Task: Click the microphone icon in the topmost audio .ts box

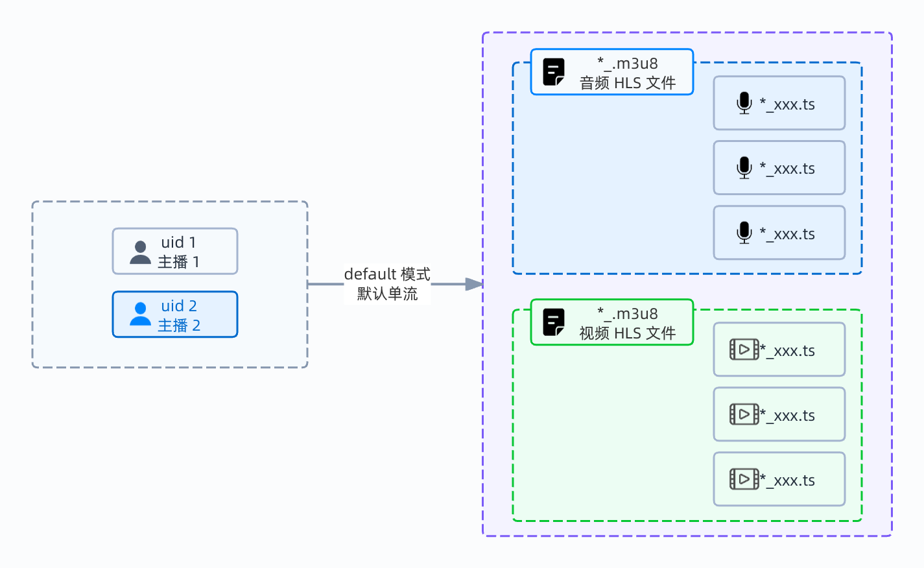Action: click(744, 103)
